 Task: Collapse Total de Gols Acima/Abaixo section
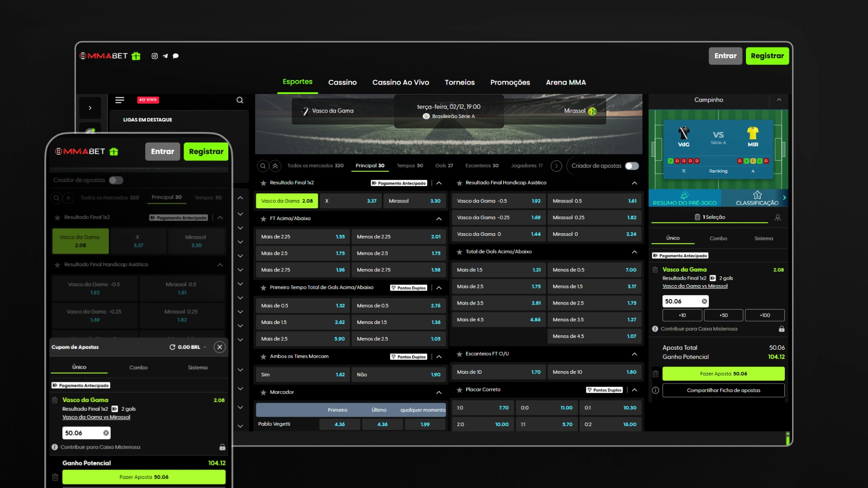[x=635, y=252]
